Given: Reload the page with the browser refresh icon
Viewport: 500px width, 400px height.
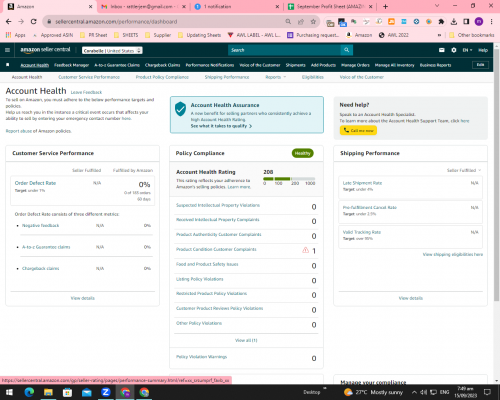Looking at the screenshot, I should pos(33,22).
